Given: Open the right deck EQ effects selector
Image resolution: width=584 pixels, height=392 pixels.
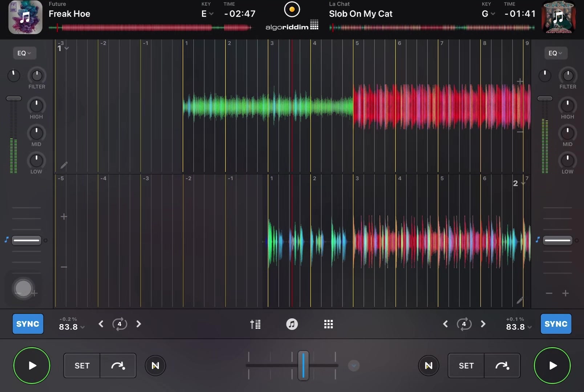Looking at the screenshot, I should pyautogui.click(x=555, y=53).
